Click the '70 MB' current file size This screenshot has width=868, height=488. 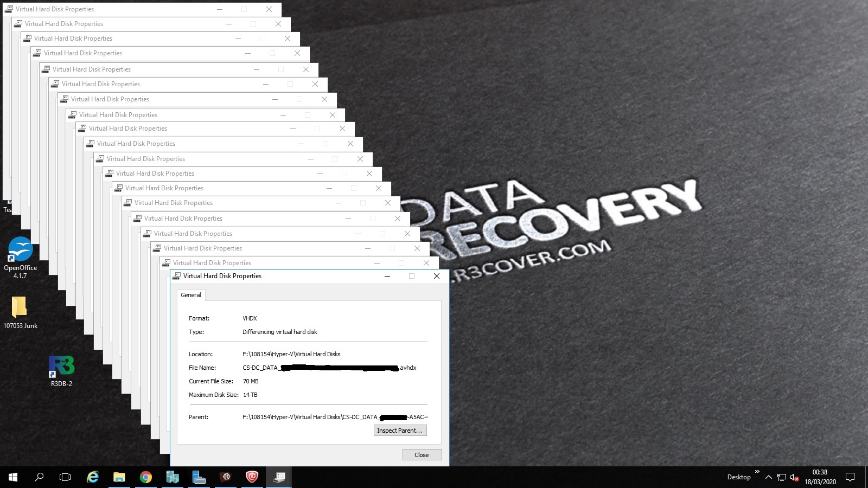coord(251,381)
